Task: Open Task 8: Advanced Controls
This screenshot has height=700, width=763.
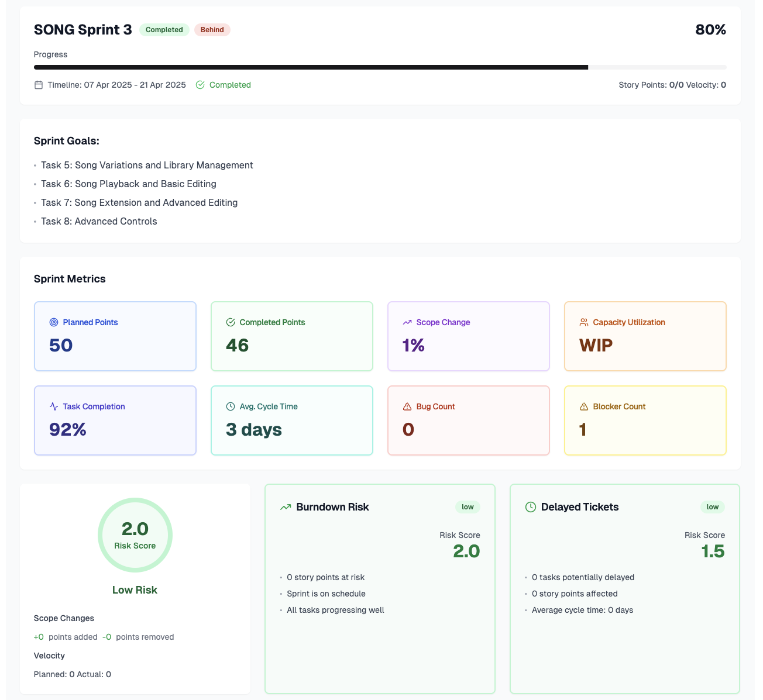Action: [x=99, y=221]
